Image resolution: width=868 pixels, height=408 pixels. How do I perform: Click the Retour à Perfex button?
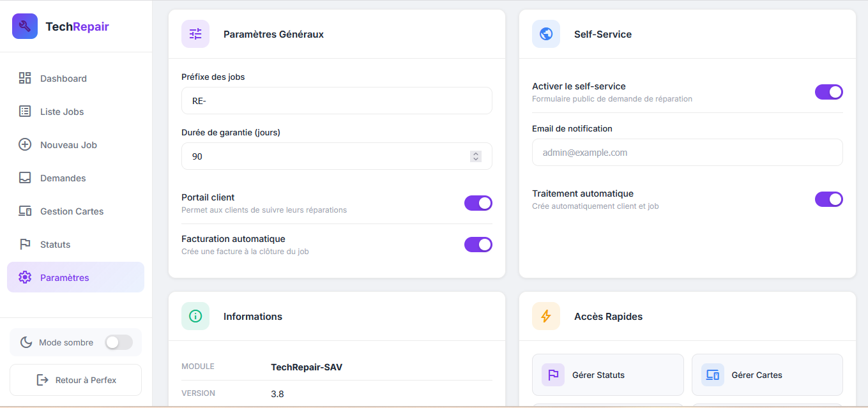tap(75, 380)
